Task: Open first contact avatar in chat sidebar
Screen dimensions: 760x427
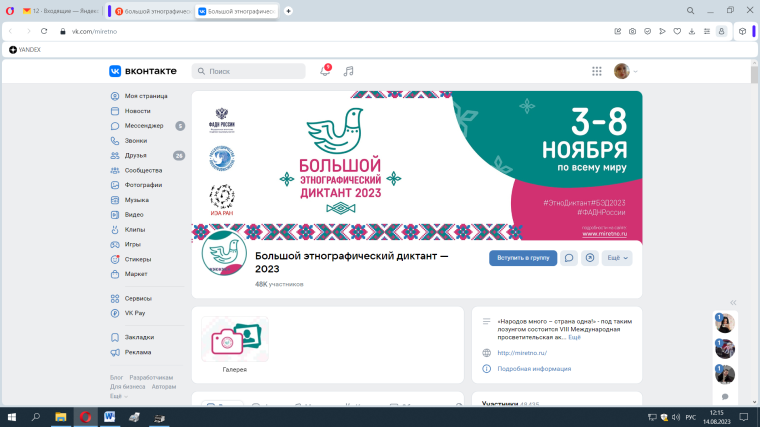Action: pos(725,323)
